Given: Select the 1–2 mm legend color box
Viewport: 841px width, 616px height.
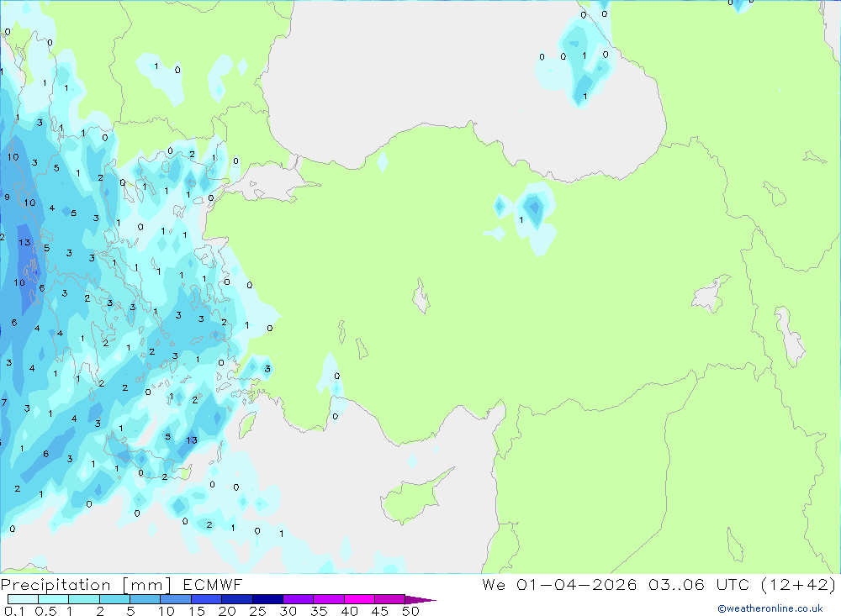Looking at the screenshot, I should (84, 599).
